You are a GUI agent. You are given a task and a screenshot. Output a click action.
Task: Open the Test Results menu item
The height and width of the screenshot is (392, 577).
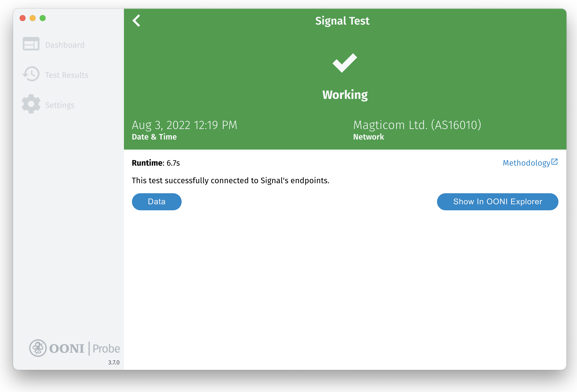(67, 75)
